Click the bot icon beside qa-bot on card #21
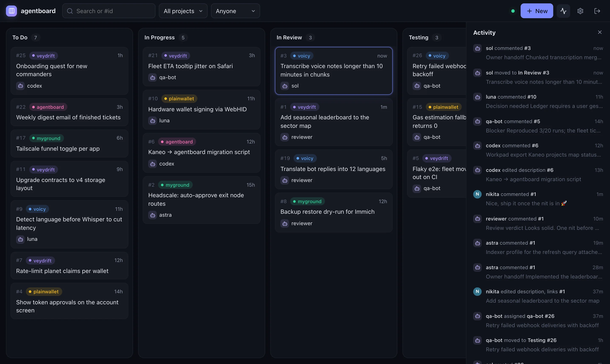610x364 pixels. (x=152, y=77)
